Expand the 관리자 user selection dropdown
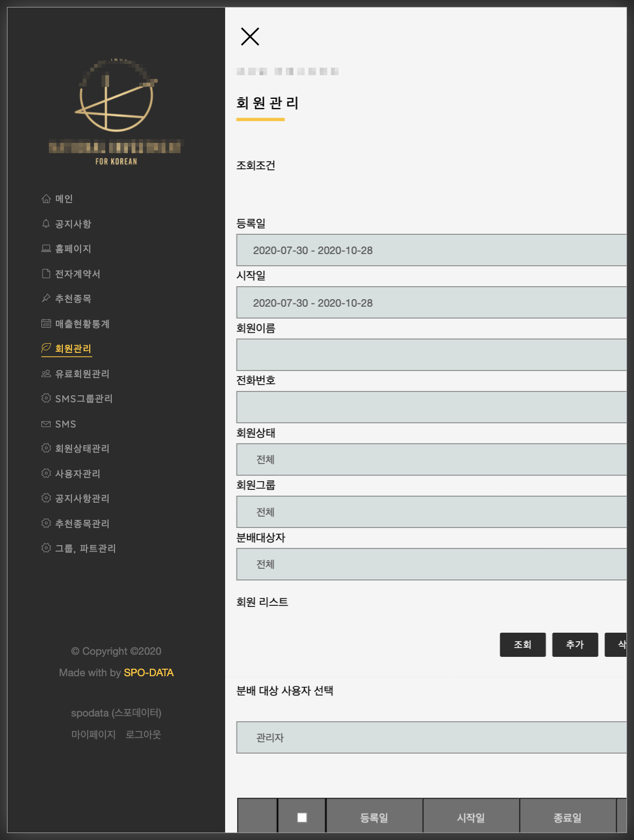This screenshot has height=840, width=634. tap(431, 737)
